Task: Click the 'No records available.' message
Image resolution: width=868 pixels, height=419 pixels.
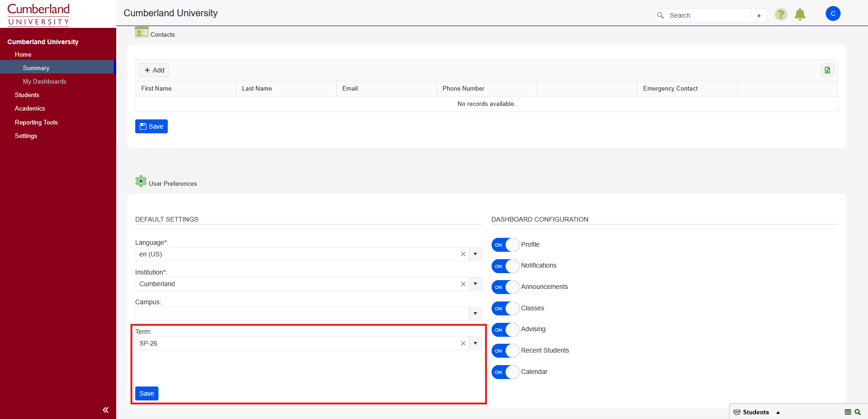Action: 487,104
